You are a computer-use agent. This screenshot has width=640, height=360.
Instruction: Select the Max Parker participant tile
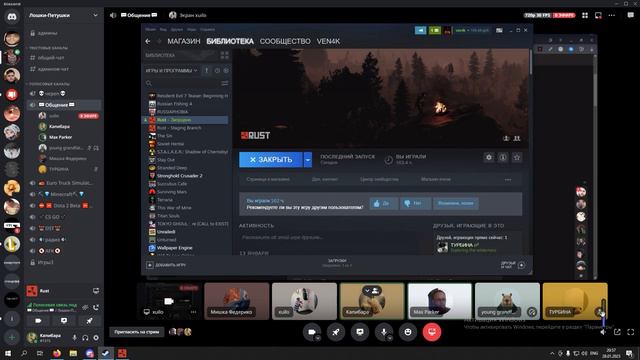[440, 301]
